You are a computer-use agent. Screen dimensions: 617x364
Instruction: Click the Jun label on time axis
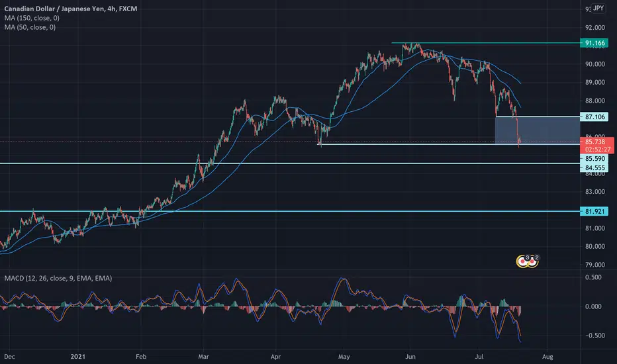(410, 357)
